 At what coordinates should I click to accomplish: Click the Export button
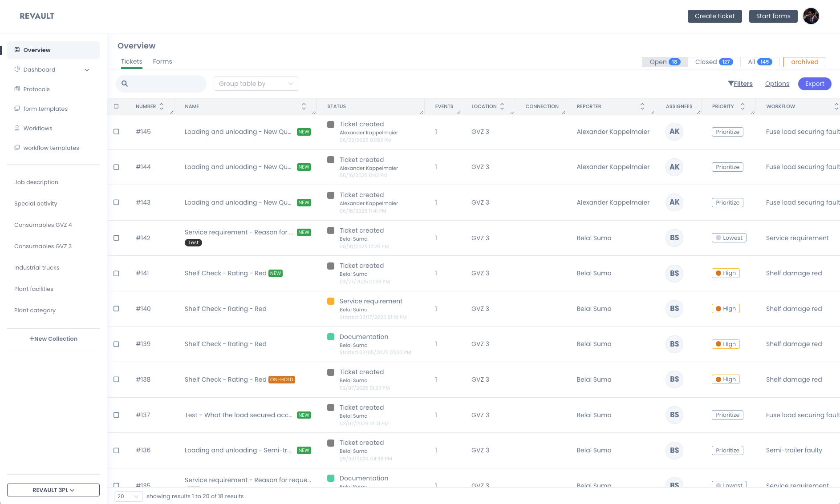(814, 84)
